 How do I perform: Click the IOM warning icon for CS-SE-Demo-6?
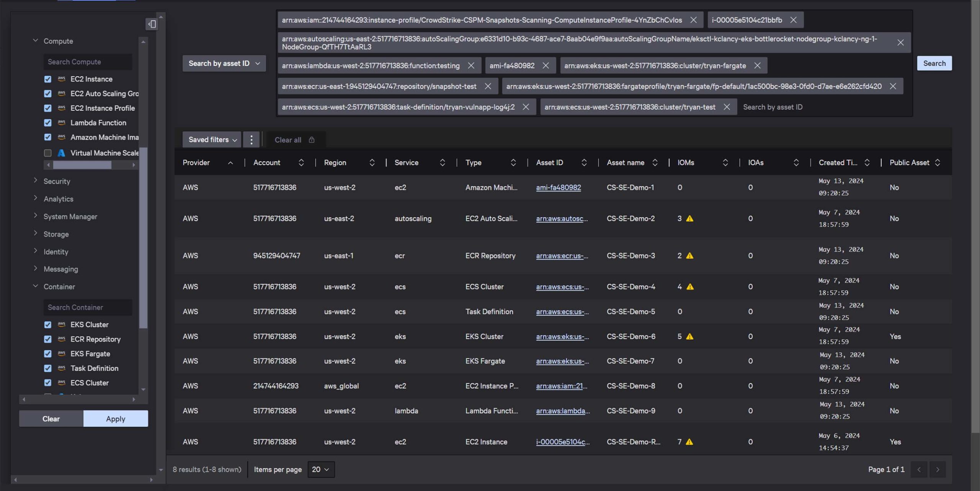click(x=689, y=337)
